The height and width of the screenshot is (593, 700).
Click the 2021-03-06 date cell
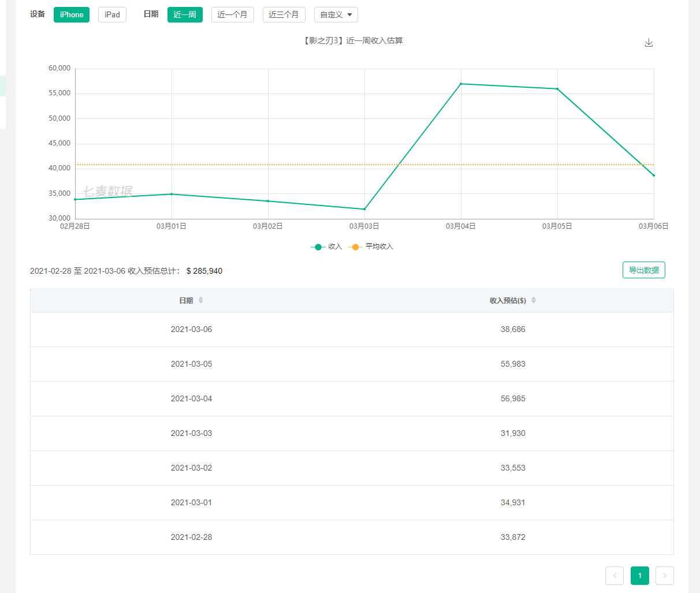tap(191, 329)
